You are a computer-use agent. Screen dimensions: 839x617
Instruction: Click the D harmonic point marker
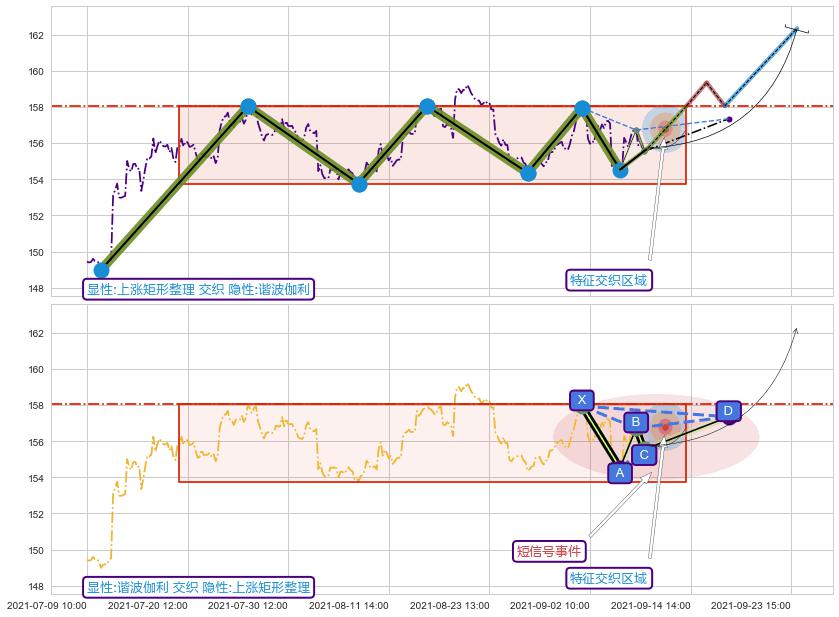click(728, 411)
